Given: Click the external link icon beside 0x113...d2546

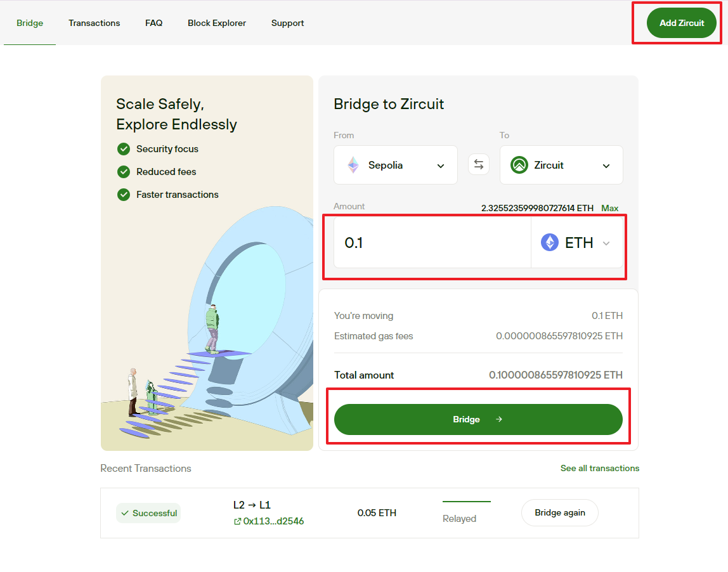Looking at the screenshot, I should pyautogui.click(x=237, y=521).
